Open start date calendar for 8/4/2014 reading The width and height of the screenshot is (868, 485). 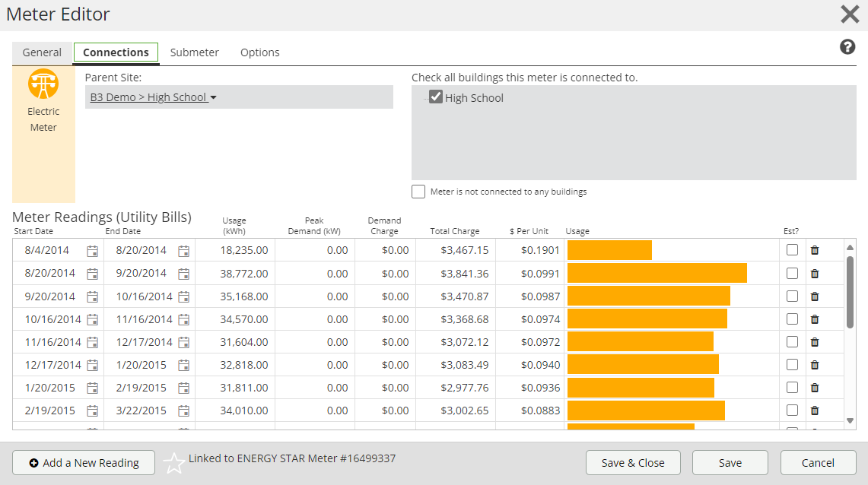pos(93,251)
